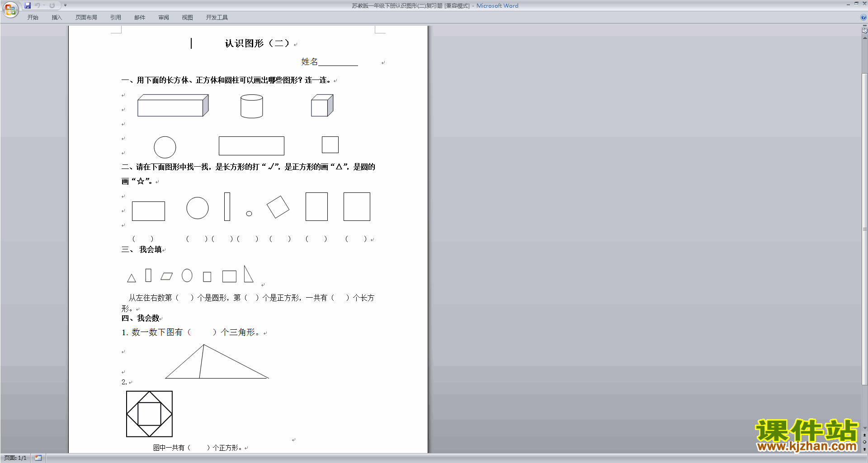Open Customize Quick Access Toolbar dropdown
The image size is (868, 463).
point(65,5)
